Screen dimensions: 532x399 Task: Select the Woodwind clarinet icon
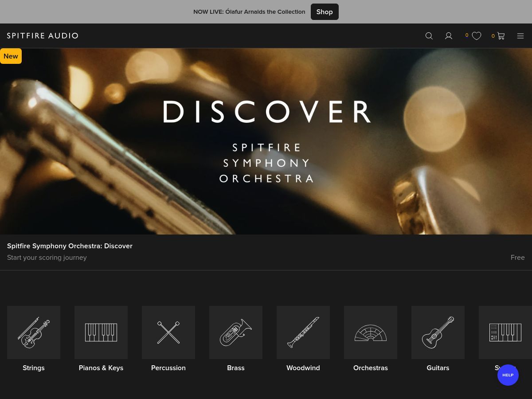click(x=303, y=332)
